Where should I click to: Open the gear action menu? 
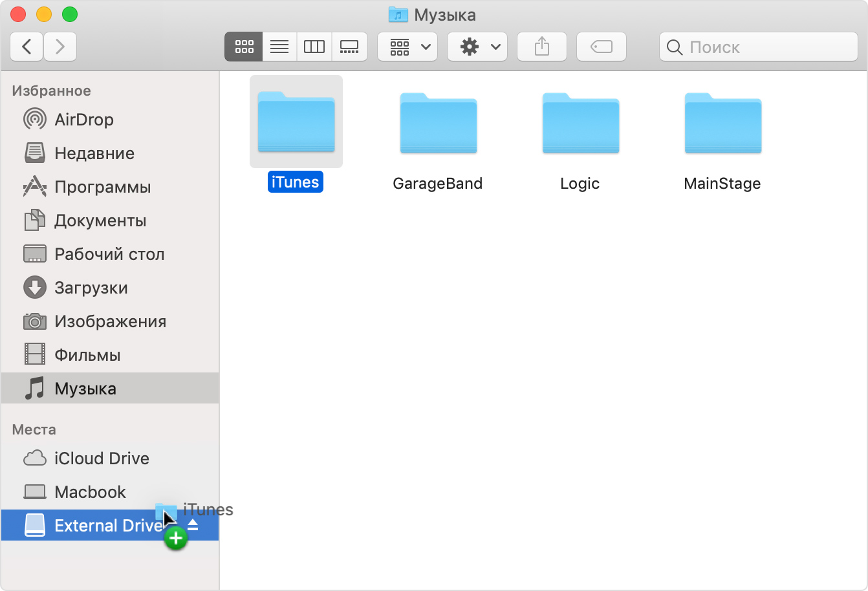tap(477, 47)
